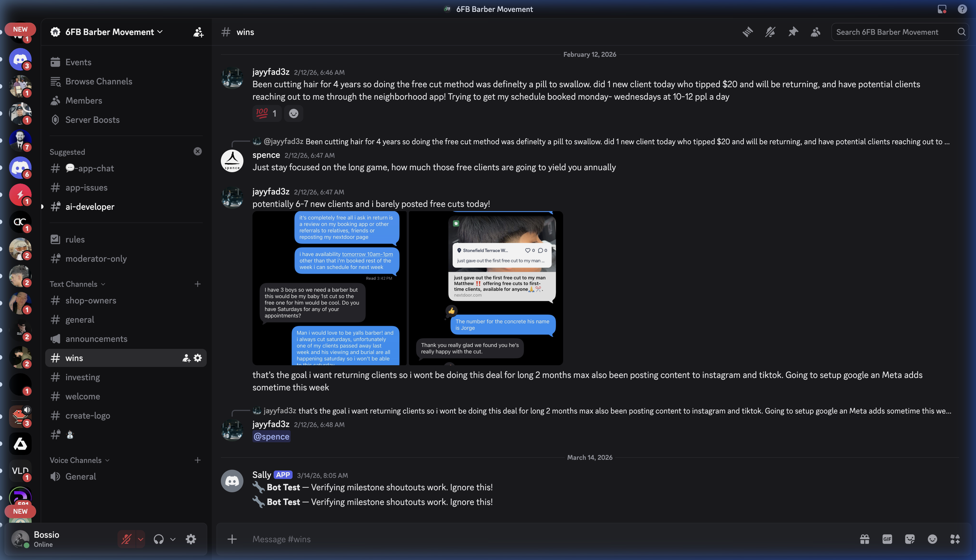
Task: Click the @spence mention link
Action: [271, 436]
